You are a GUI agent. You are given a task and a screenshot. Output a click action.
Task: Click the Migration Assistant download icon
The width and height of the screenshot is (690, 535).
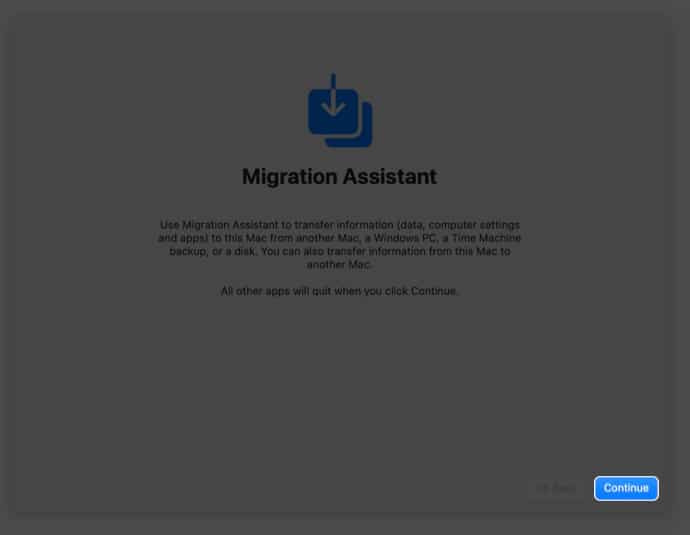tap(340, 110)
